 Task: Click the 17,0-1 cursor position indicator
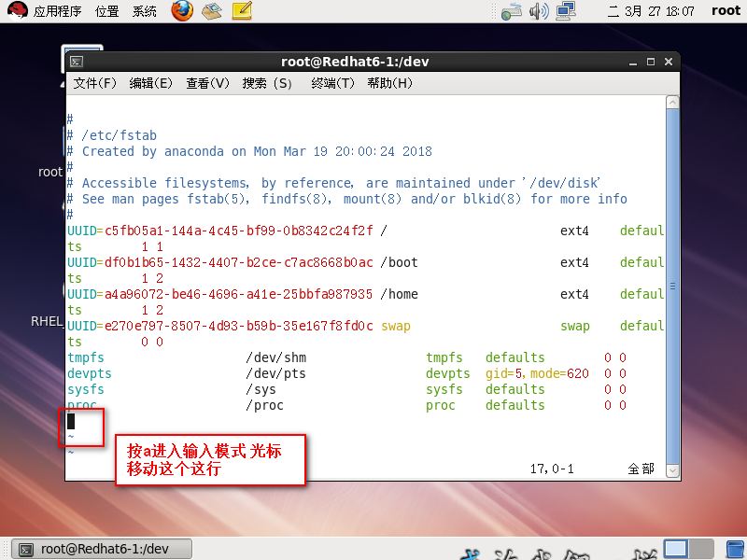552,469
